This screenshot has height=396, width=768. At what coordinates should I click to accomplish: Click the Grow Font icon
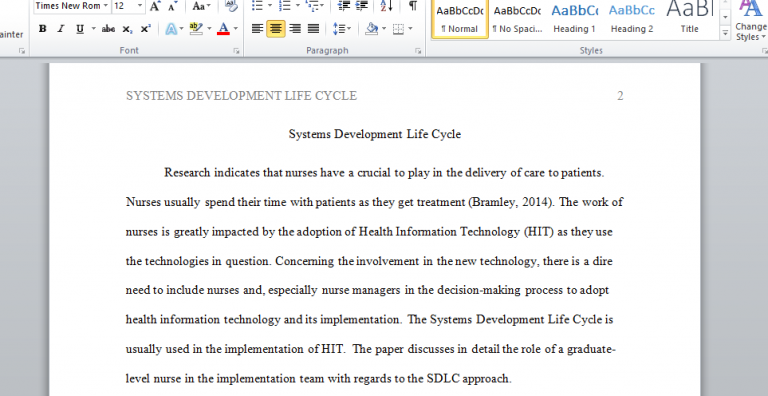[x=155, y=6]
